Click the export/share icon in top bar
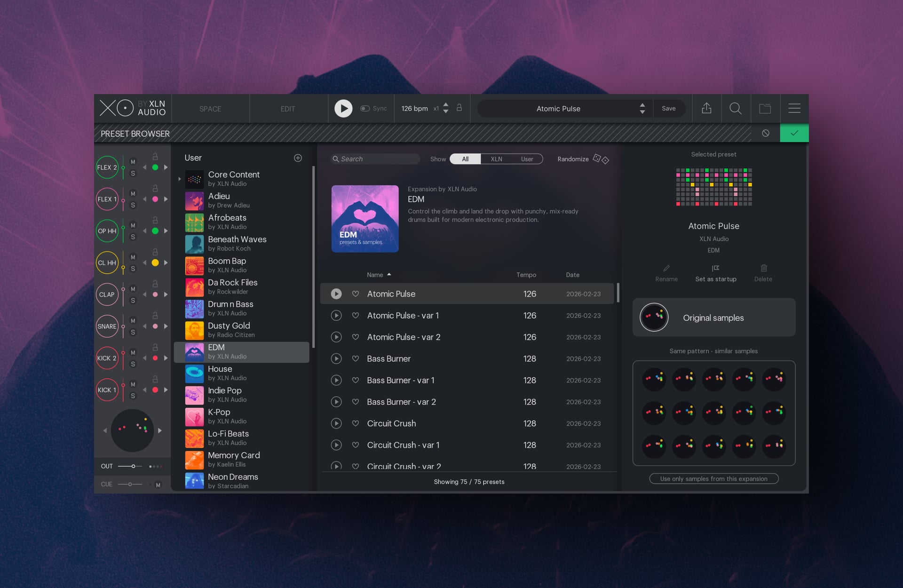The image size is (903, 588). (706, 108)
